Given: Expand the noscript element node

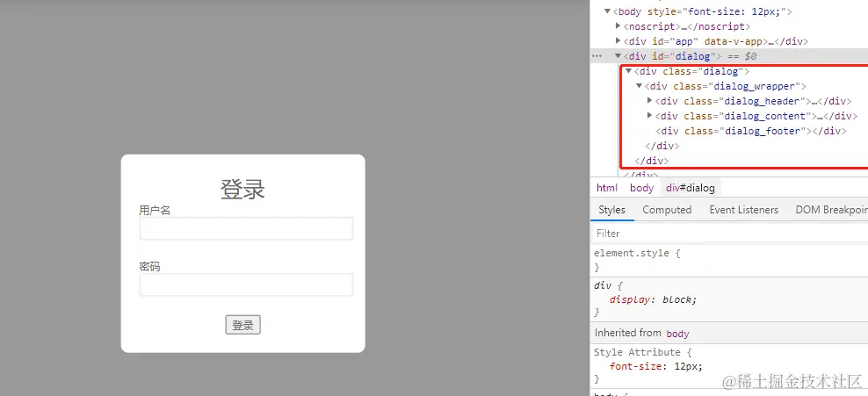Looking at the screenshot, I should (618, 26).
